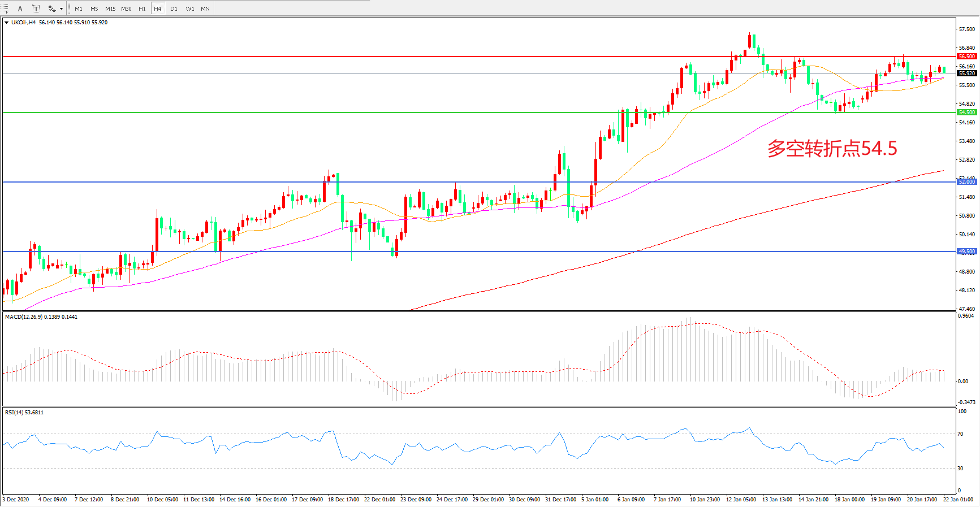Click the green 54.500 price level label

(x=966, y=112)
